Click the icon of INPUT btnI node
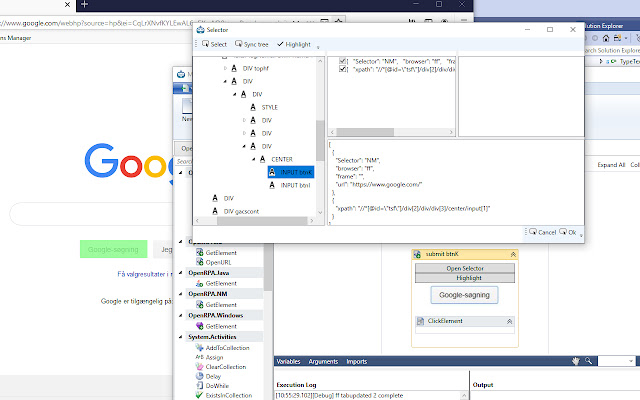 pyautogui.click(x=272, y=185)
